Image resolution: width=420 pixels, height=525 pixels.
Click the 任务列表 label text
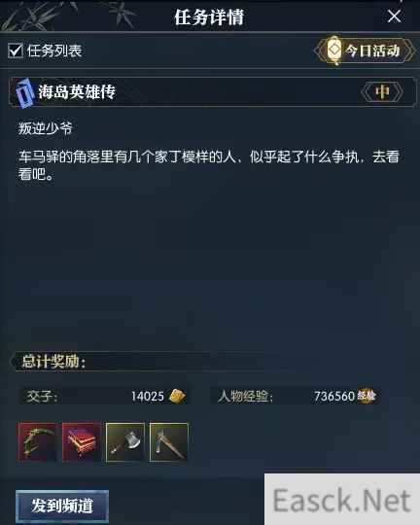click(x=54, y=51)
